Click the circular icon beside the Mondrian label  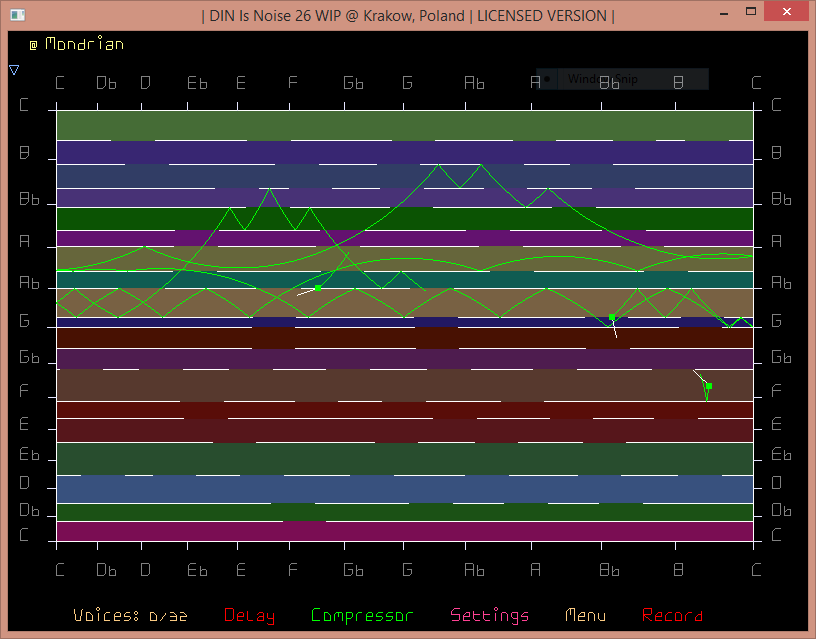tap(33, 45)
